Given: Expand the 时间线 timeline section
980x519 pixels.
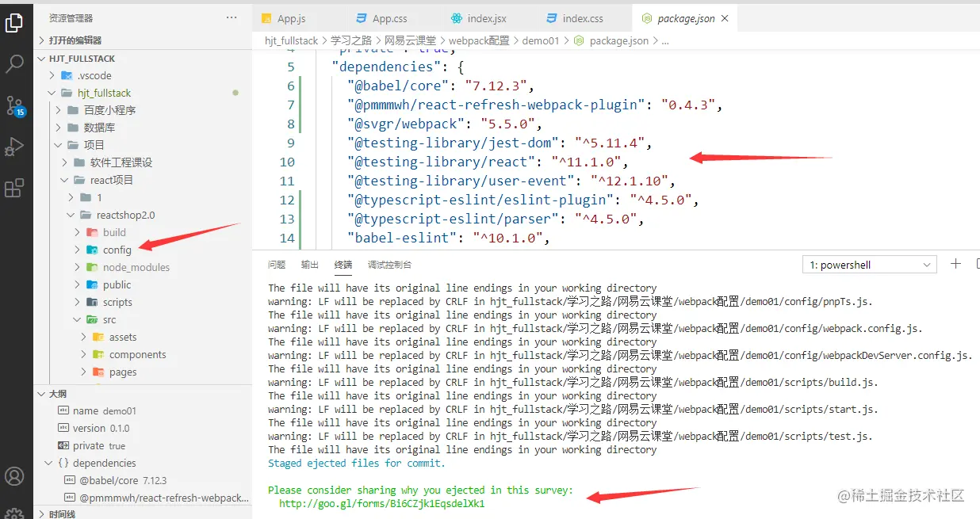Looking at the screenshot, I should point(144,513).
